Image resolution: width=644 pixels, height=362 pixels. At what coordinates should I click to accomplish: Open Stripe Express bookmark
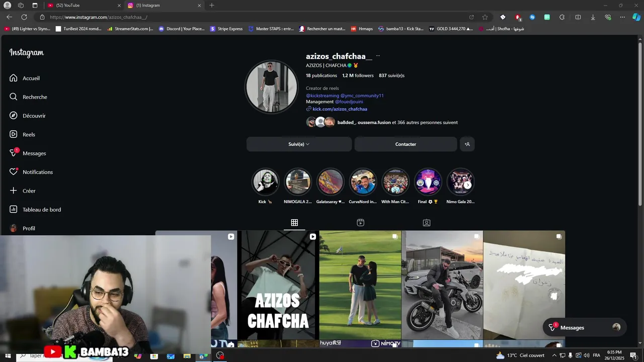coord(226,29)
